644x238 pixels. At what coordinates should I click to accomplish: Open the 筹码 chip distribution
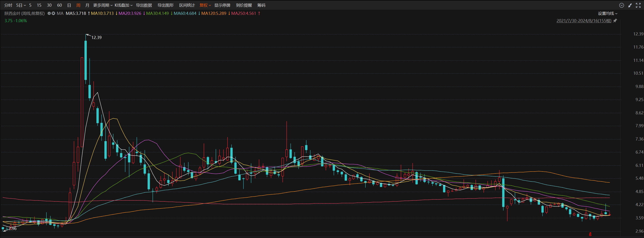[261, 5]
